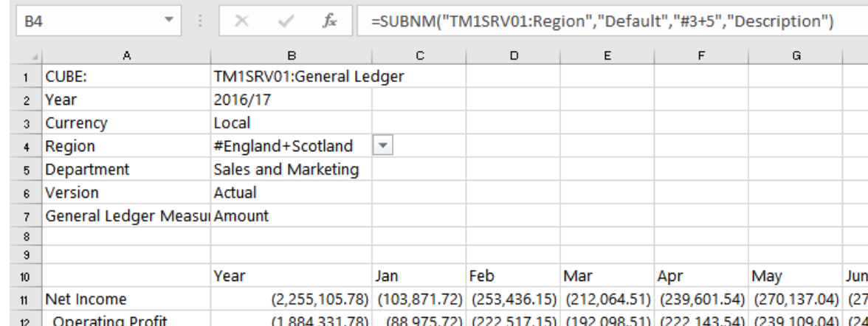Click the General Ledger Measure label cell

pos(127,216)
